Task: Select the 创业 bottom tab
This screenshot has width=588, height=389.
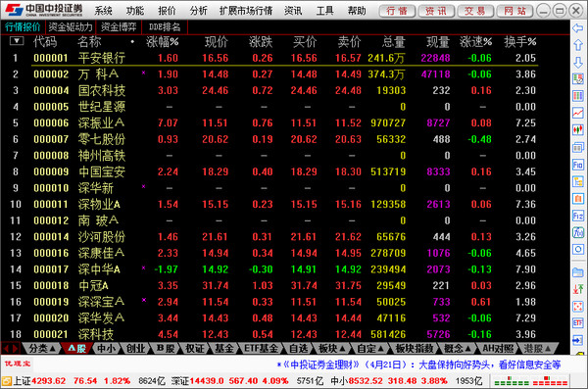Action: point(135,349)
